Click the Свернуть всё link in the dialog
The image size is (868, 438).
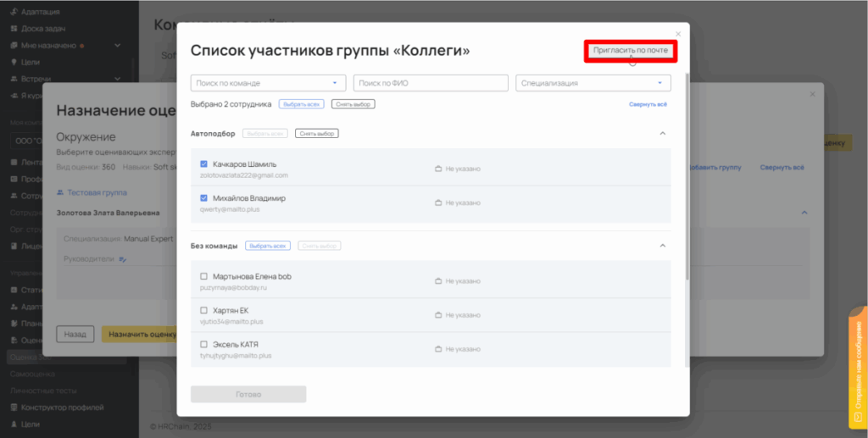click(648, 104)
